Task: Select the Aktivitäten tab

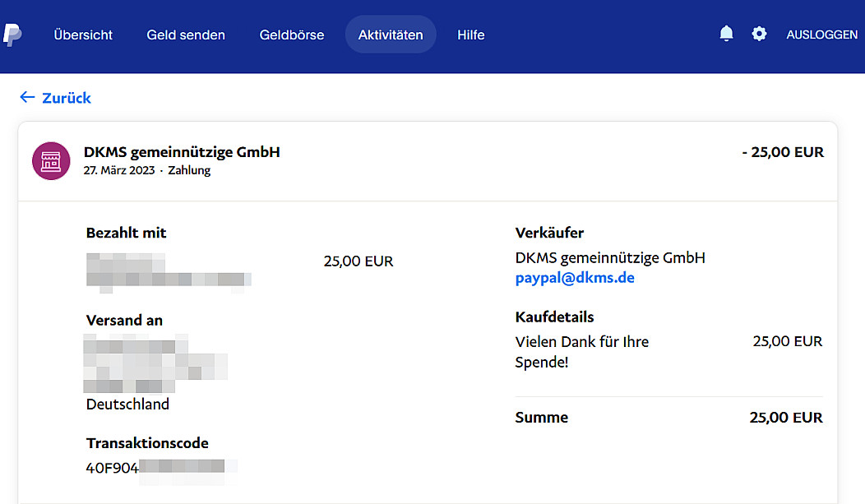Action: (x=391, y=35)
